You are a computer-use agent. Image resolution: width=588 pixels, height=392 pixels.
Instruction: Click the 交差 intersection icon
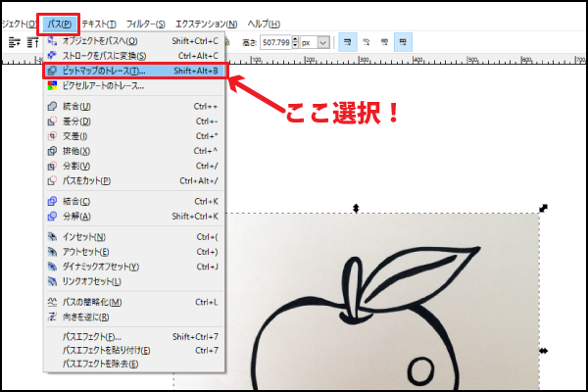53,136
